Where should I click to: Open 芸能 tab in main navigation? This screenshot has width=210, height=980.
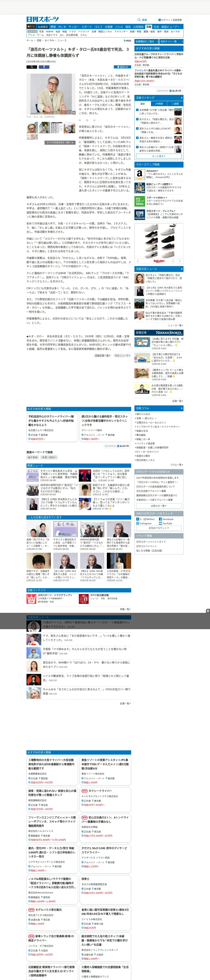pos(149,27)
